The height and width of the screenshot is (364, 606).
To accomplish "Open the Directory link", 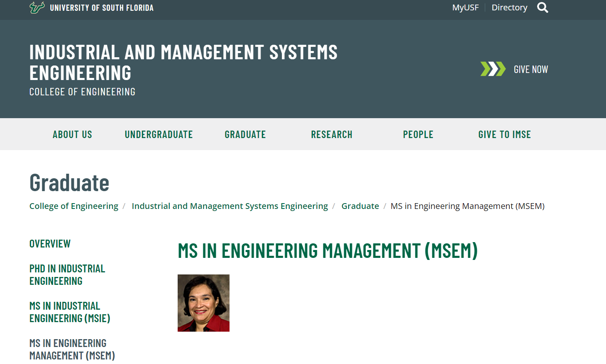I will click(509, 7).
